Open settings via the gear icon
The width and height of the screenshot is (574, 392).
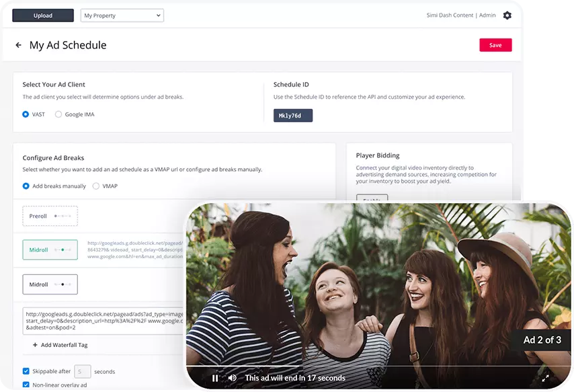coord(507,15)
